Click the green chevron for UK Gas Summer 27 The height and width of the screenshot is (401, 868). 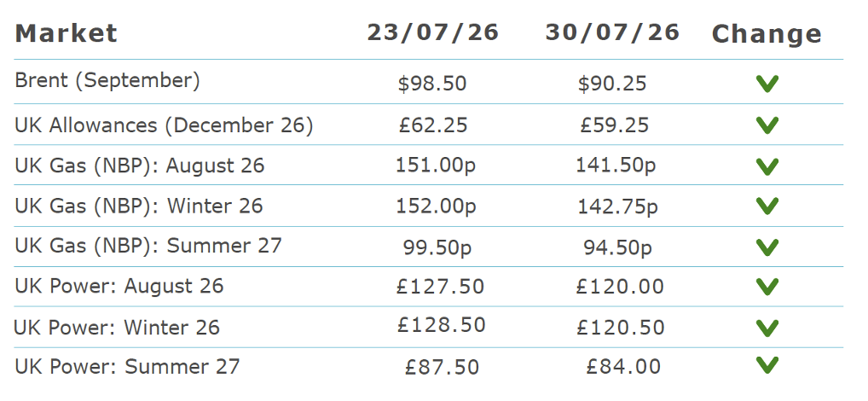tap(767, 247)
